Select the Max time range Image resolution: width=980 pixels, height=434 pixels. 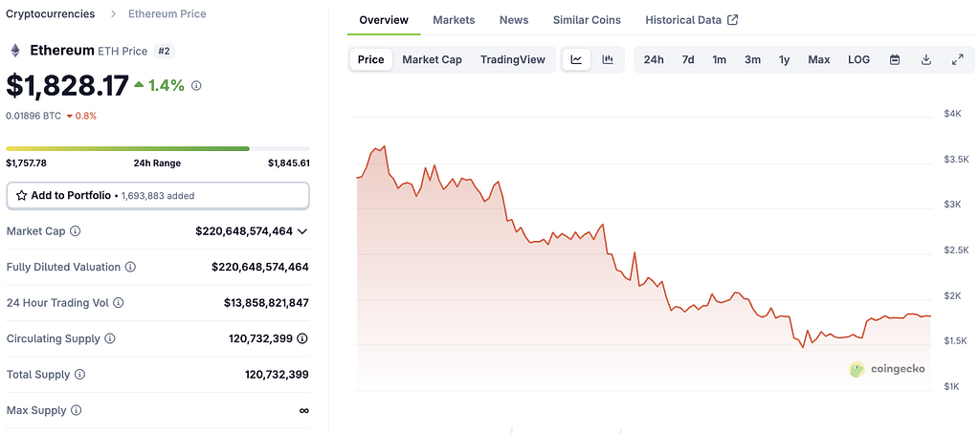click(818, 59)
